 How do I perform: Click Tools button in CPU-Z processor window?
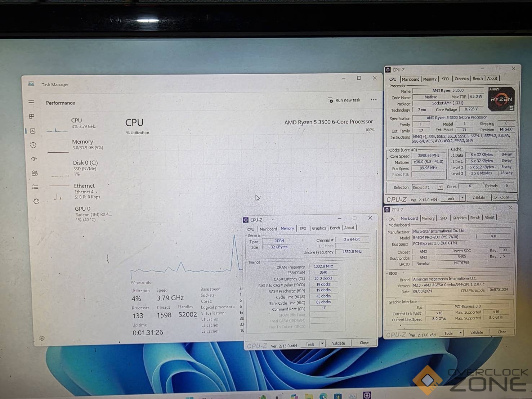450,198
